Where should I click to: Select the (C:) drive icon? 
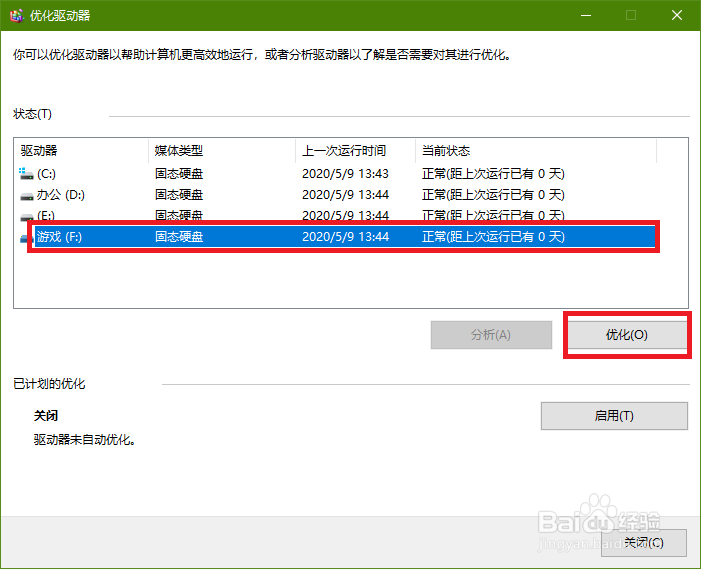tap(26, 173)
